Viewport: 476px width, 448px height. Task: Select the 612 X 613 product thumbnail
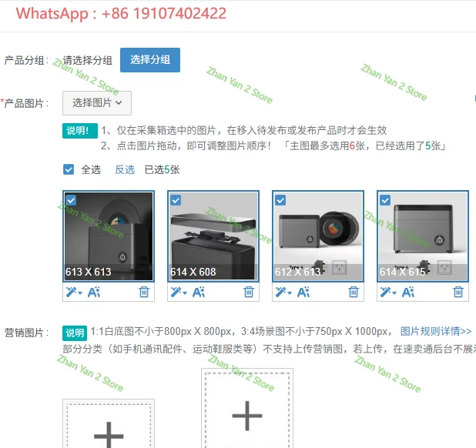[318, 236]
